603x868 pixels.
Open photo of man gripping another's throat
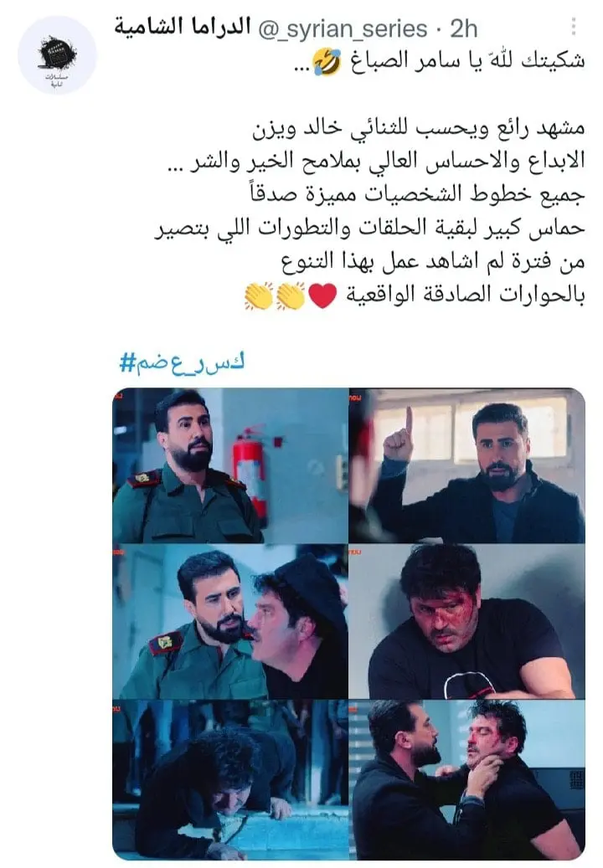click(466, 779)
